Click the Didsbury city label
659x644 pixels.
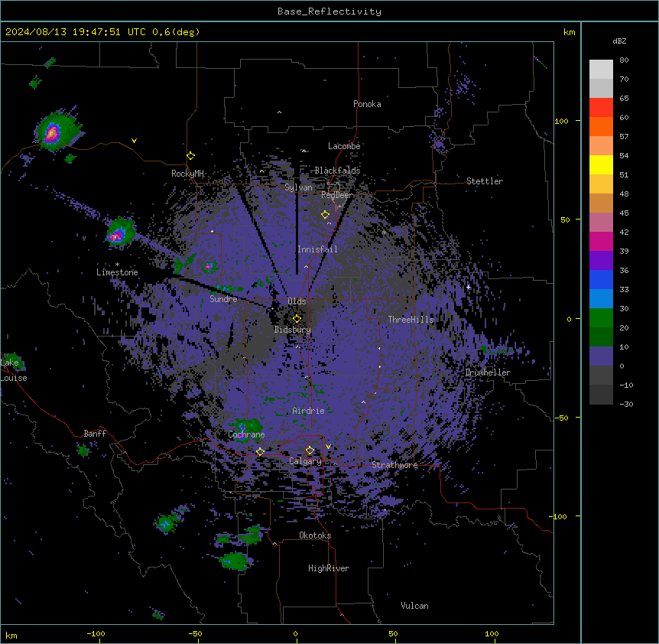pos(293,330)
